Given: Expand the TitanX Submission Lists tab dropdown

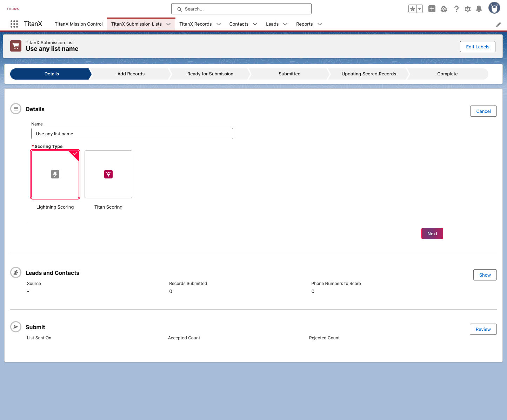Looking at the screenshot, I should click(x=168, y=24).
